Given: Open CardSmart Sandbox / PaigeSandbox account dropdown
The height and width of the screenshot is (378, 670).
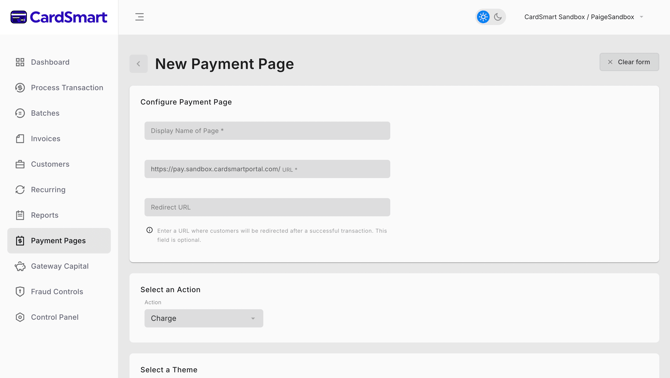Looking at the screenshot, I should pos(584,17).
